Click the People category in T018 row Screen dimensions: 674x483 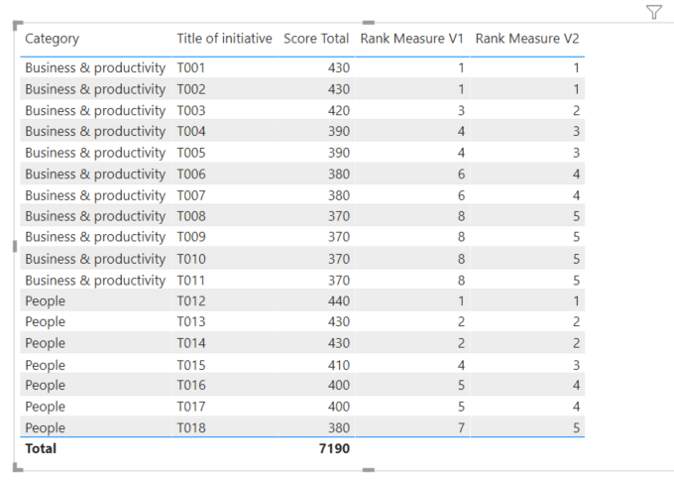tap(45, 428)
